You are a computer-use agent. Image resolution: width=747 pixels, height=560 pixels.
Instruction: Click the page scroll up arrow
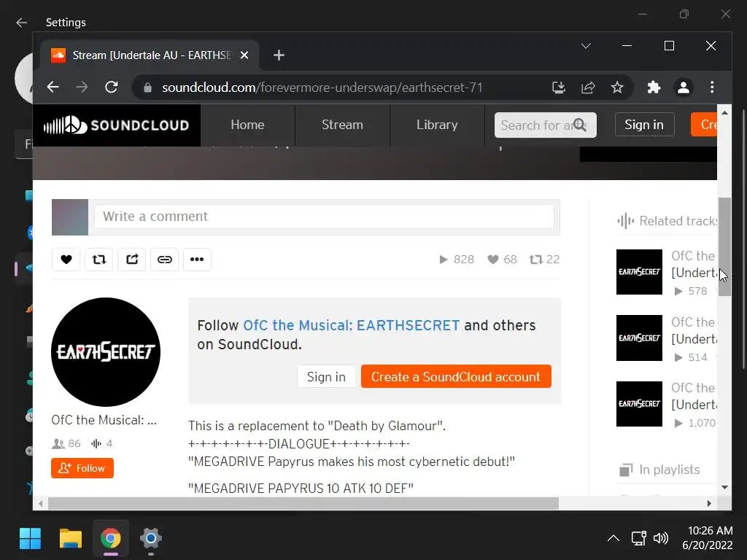(724, 113)
